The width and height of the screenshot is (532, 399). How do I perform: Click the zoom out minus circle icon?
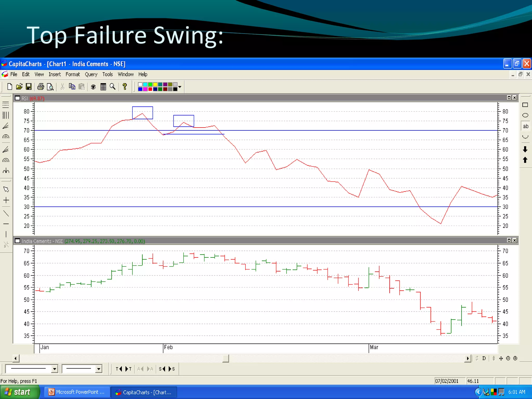508,358
